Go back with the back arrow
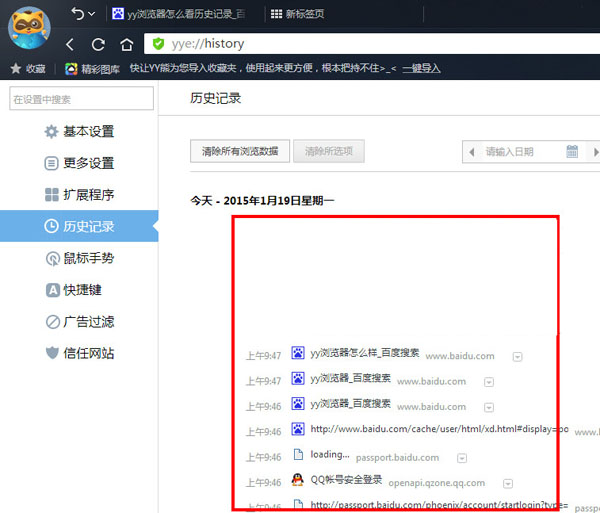 [69, 45]
